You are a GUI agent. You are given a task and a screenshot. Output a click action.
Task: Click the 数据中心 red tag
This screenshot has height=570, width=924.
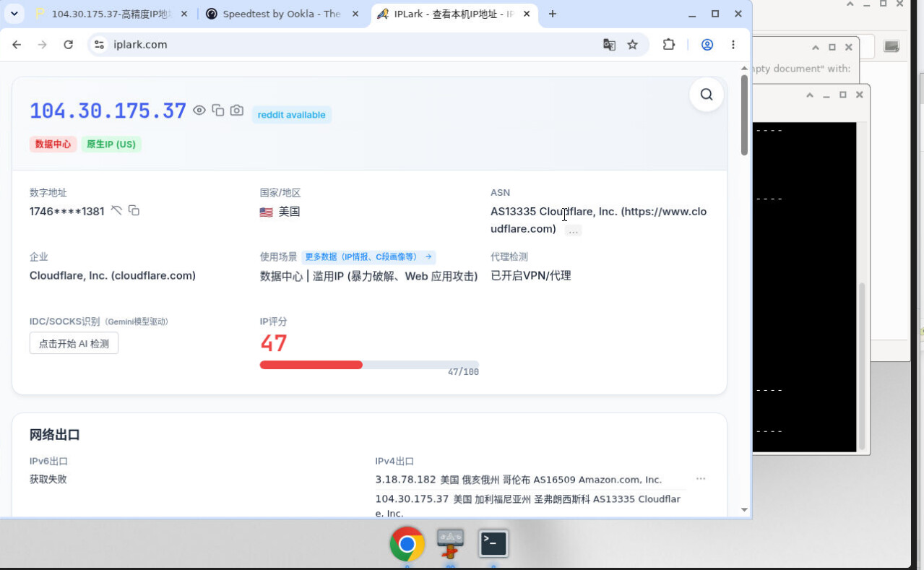[53, 144]
